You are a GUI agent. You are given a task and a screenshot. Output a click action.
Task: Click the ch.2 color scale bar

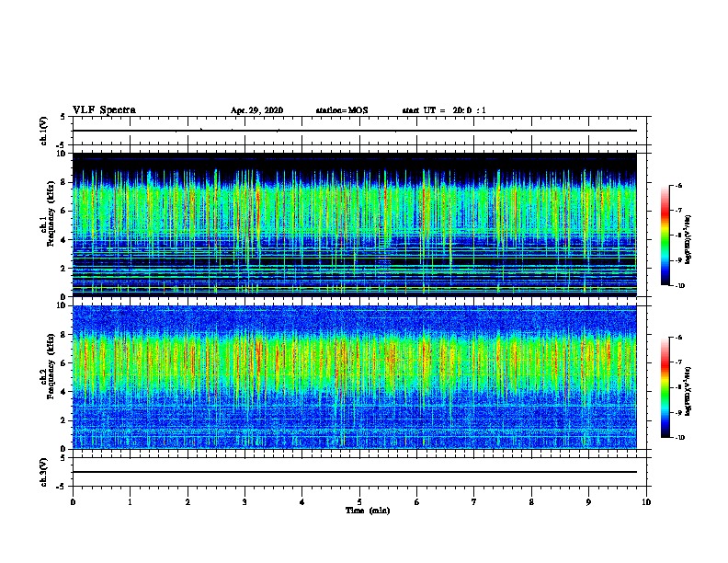click(665, 387)
